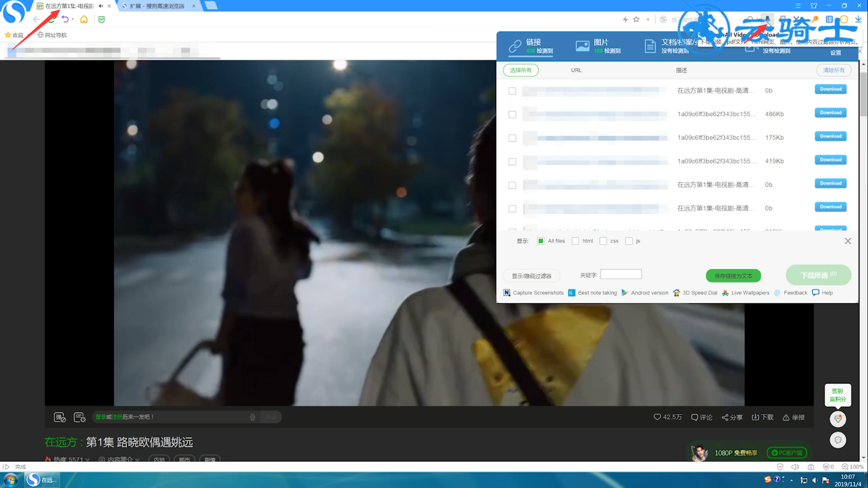Switch to 图片 images tab
The height and width of the screenshot is (488, 868).
pyautogui.click(x=598, y=46)
